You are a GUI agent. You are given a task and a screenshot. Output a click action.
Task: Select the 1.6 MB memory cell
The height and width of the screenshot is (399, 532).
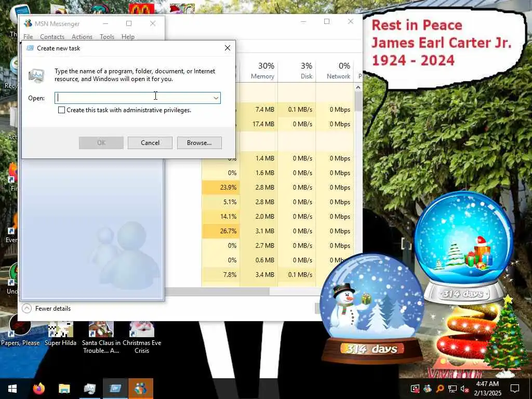259,173
